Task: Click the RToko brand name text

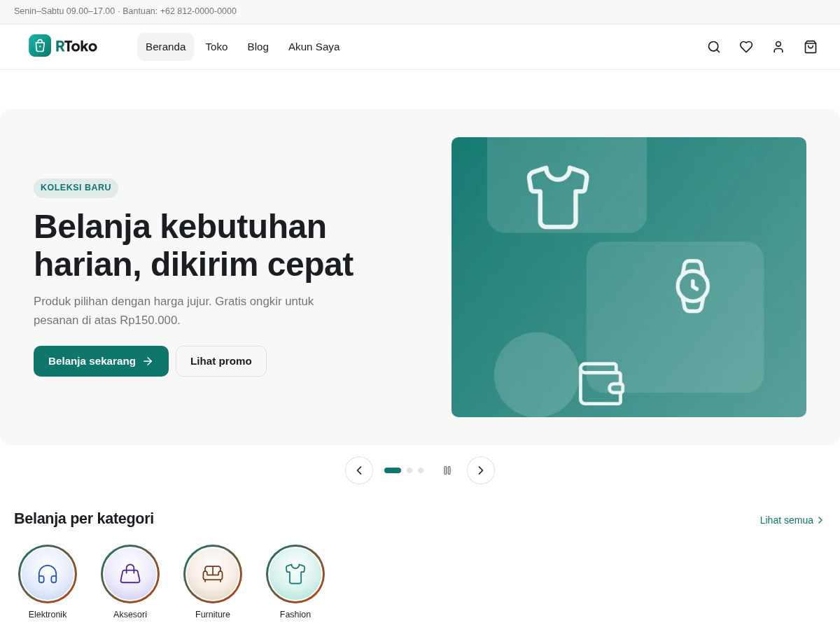Action: (76, 46)
